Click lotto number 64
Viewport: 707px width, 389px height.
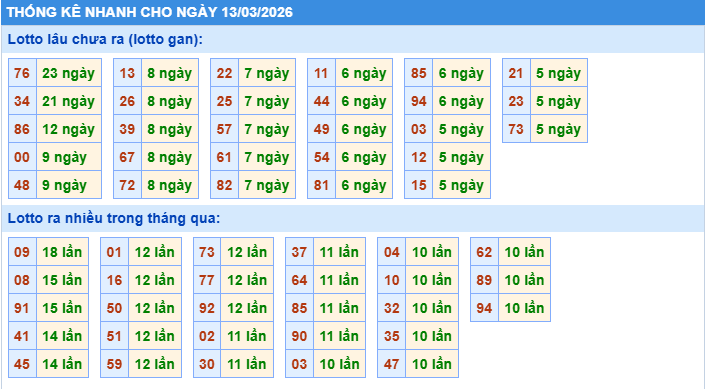point(299,280)
